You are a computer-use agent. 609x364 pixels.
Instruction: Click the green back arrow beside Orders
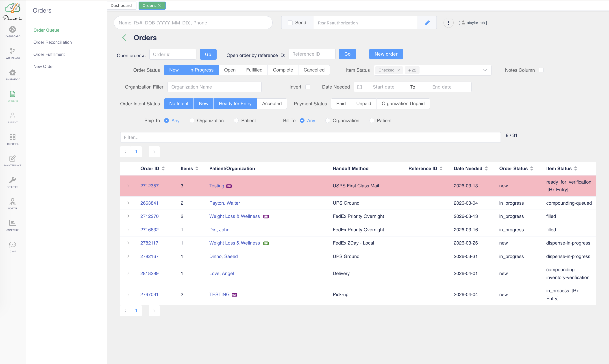tap(124, 37)
